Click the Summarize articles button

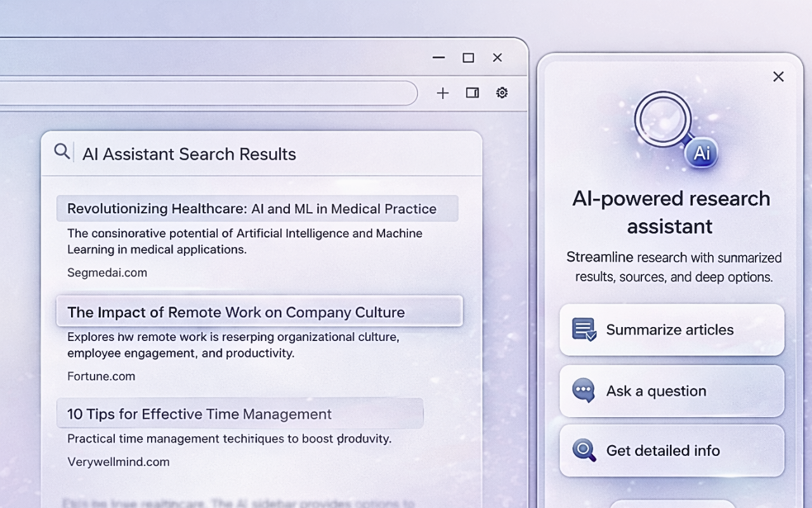[x=672, y=330]
